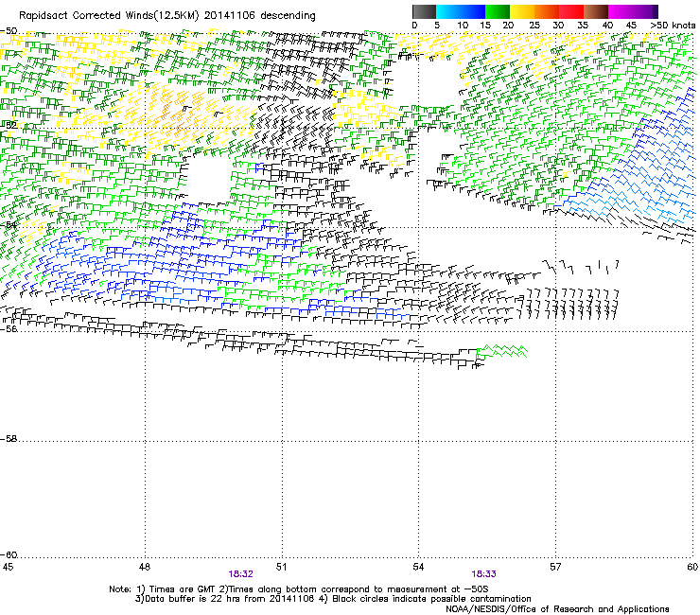Click the cyan-blue 5-15 knots color band
This screenshot has height=615, width=700.
click(461, 11)
